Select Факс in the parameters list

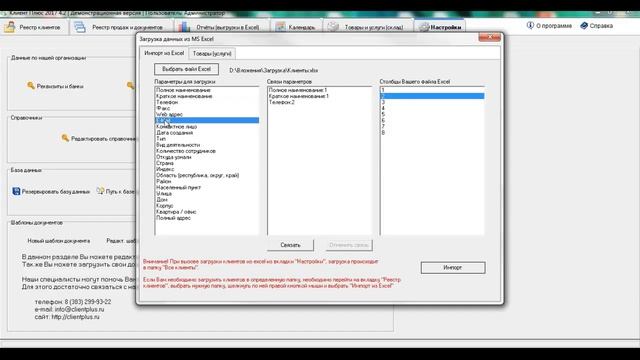point(207,108)
